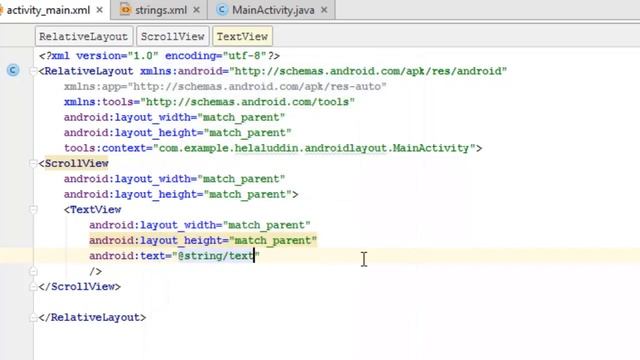Click the MainActivity.java class icon
The width and height of the screenshot is (640, 360).
point(222,10)
